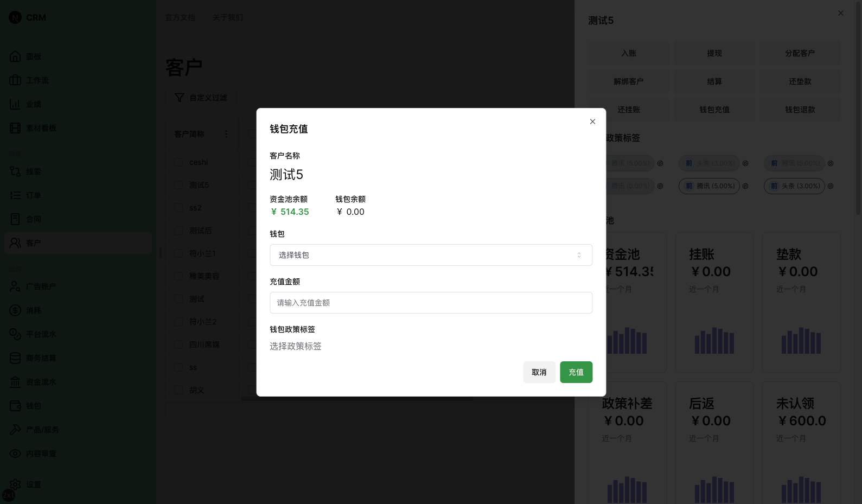Image resolution: width=862 pixels, height=504 pixels.
Task: Tick the checkbox for ss2 row
Action: point(178,208)
